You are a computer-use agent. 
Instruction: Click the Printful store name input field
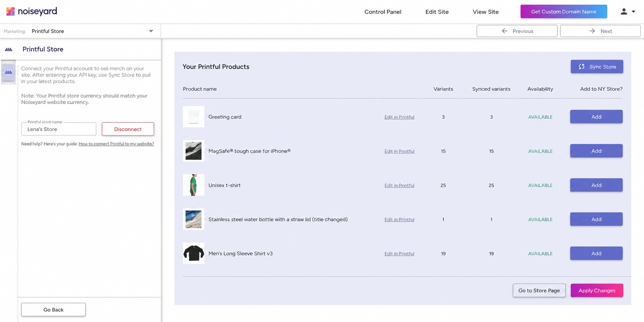[x=59, y=129]
